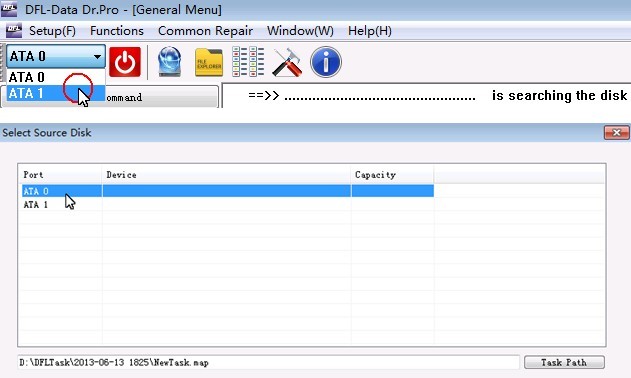Click the Task Path button
This screenshot has height=378, width=631.
[564, 362]
